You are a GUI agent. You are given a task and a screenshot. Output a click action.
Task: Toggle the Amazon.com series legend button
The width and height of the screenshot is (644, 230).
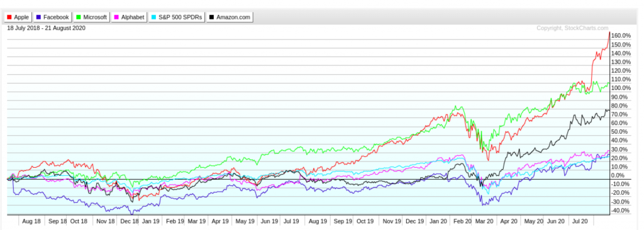click(x=230, y=17)
